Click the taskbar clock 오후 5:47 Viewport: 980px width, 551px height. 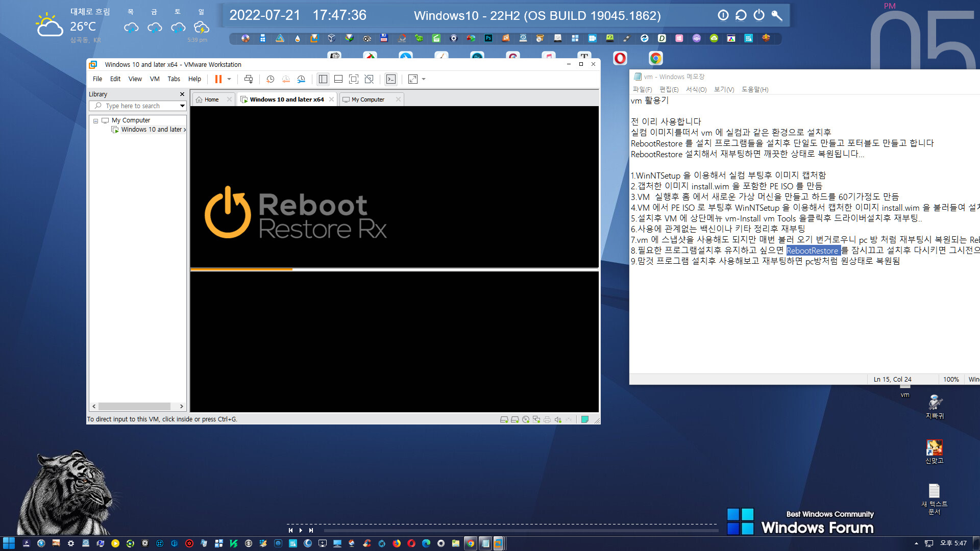tap(953, 543)
